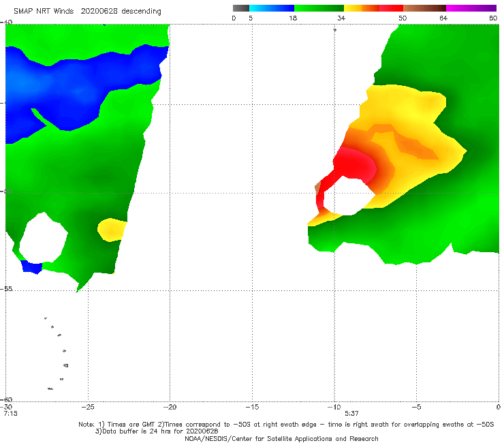Click the brown segment of the color bar

click(424, 8)
